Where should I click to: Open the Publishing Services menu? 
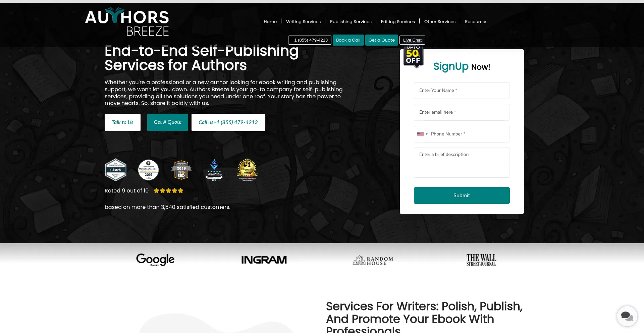click(351, 21)
